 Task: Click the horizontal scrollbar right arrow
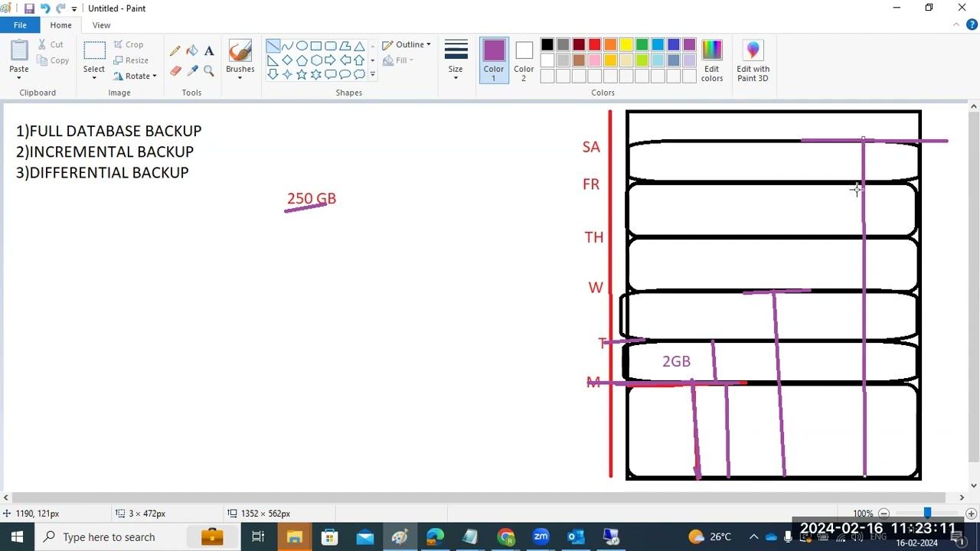[962, 497]
